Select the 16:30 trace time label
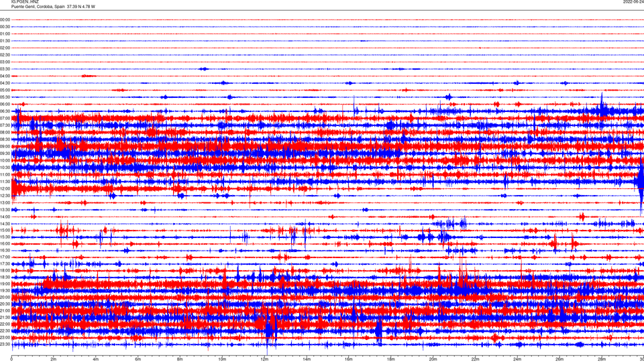Viewport: 644px width, 362px height. pyautogui.click(x=5, y=250)
